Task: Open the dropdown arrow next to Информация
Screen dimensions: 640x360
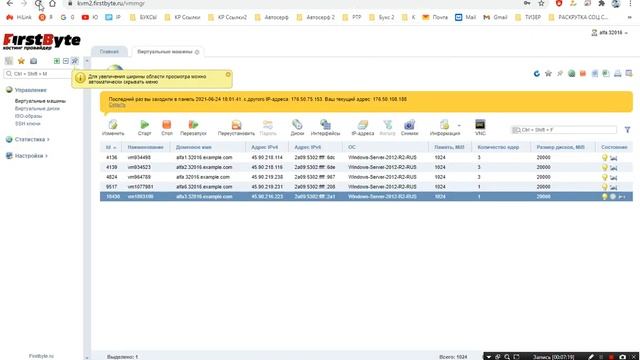Action: 459,125
